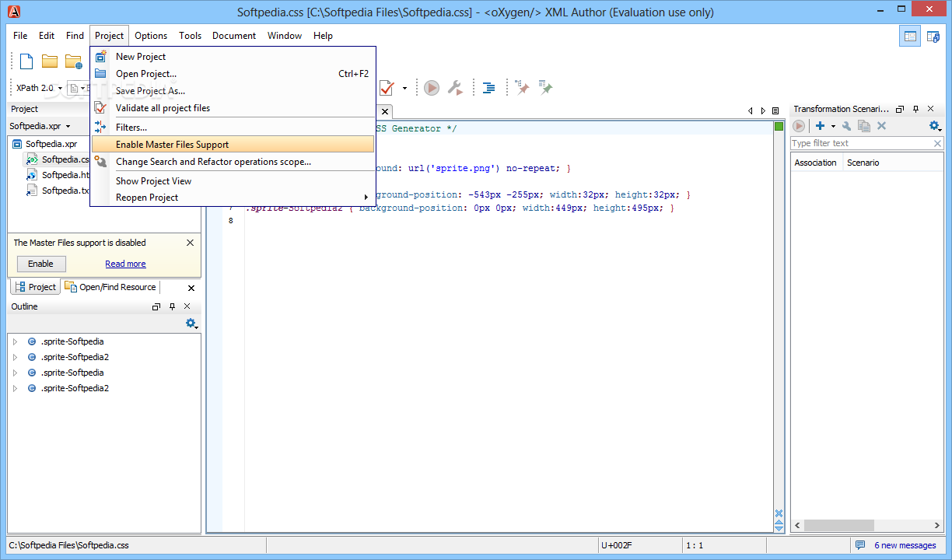
Task: Open the Options menu
Action: (151, 36)
